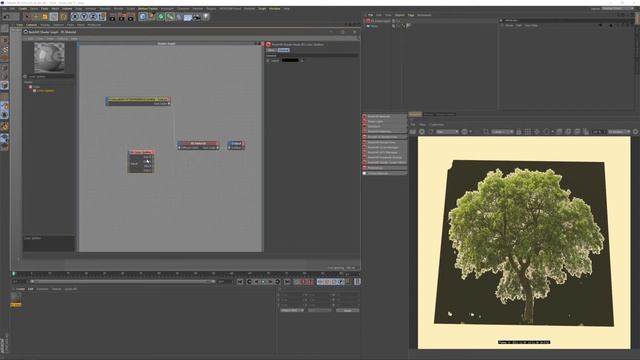The width and height of the screenshot is (640, 360).
Task: Go to start of animation
Action: [x=240, y=282]
